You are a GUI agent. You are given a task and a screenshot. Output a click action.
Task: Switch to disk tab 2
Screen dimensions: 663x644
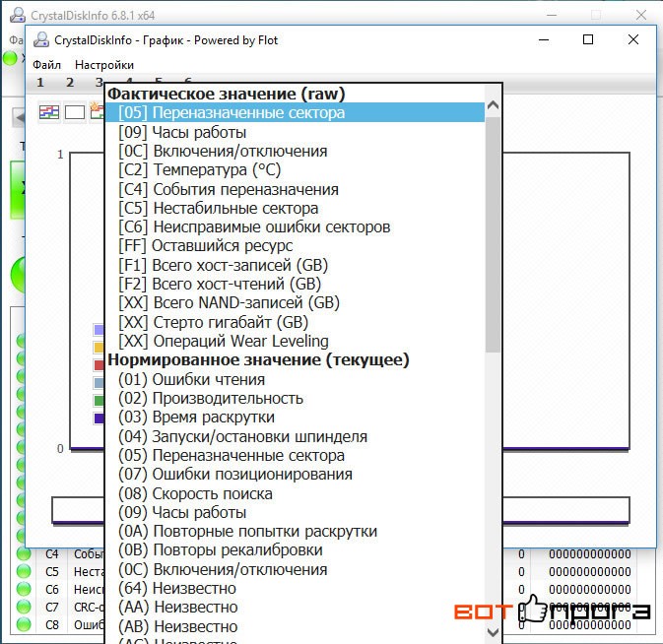pos(70,82)
